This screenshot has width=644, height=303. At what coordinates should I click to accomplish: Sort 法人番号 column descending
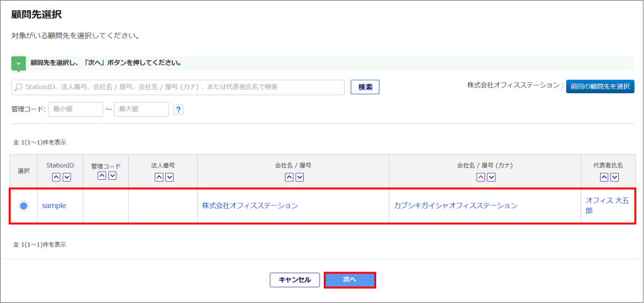click(169, 177)
